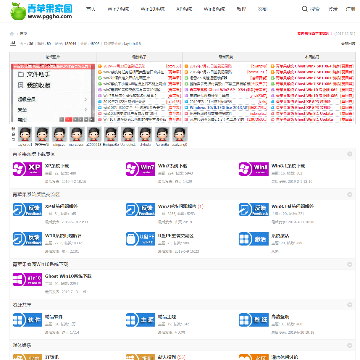
Task: Open the purple XP forum icon
Action: click(x=27, y=169)
